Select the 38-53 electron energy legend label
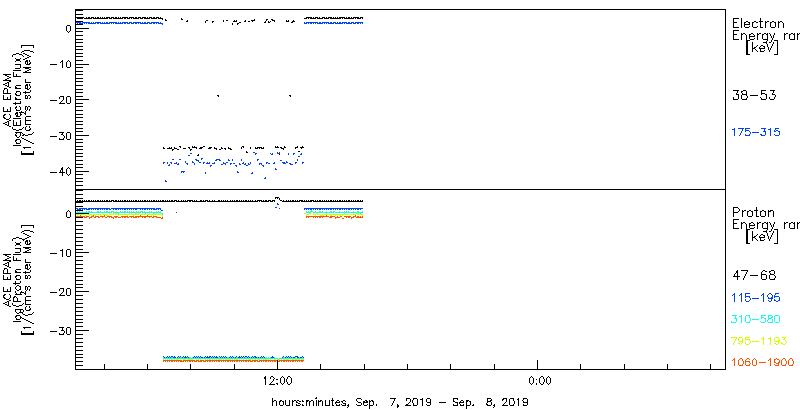Image resolution: width=800 pixels, height=410 pixels. coord(754,95)
